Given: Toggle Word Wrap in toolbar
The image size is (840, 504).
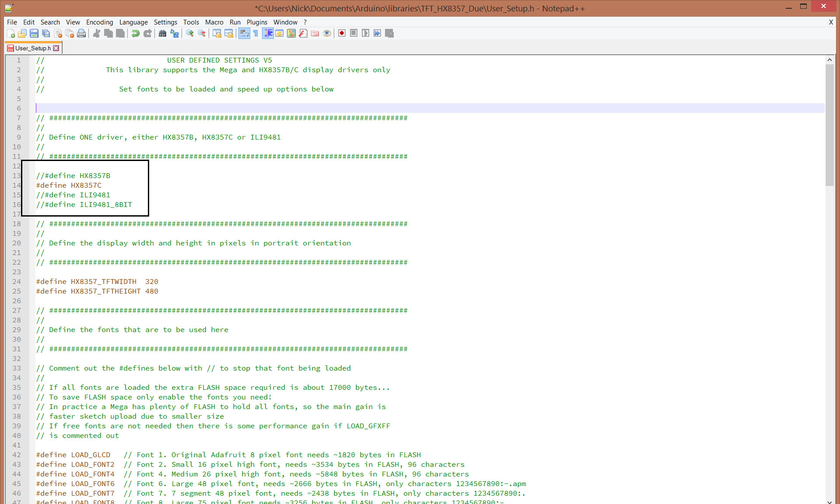Looking at the screenshot, I should pos(244,34).
